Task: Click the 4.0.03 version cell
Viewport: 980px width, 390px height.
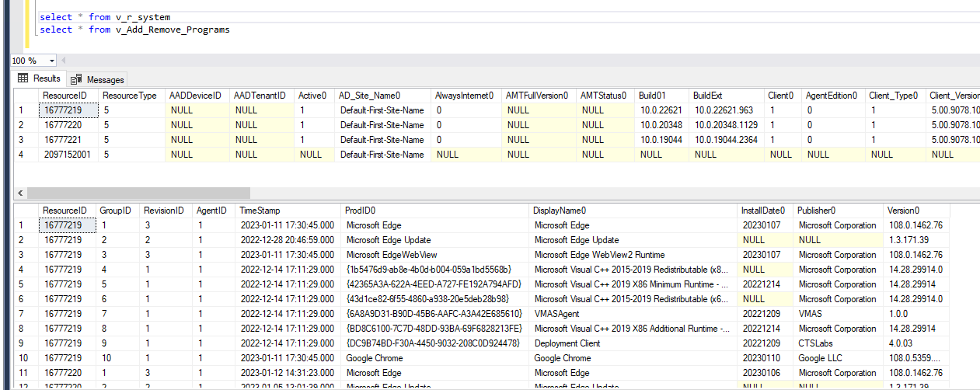Action: pyautogui.click(x=916, y=343)
